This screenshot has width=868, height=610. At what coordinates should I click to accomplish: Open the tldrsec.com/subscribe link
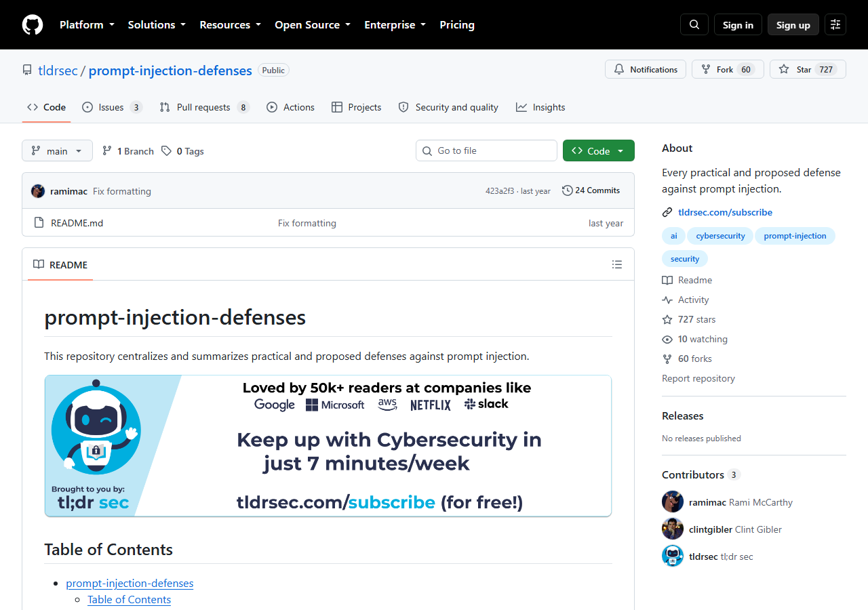click(x=725, y=212)
